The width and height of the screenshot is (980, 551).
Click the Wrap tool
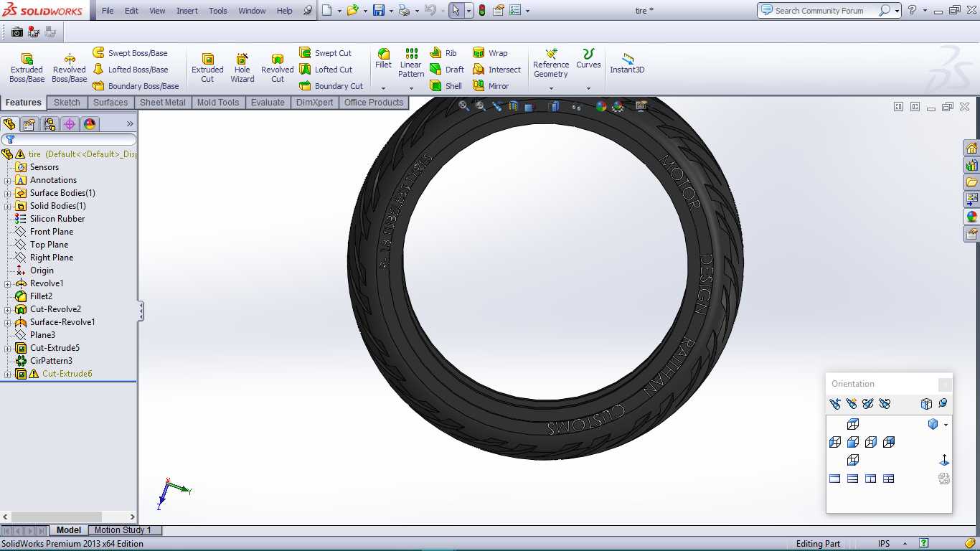[490, 53]
